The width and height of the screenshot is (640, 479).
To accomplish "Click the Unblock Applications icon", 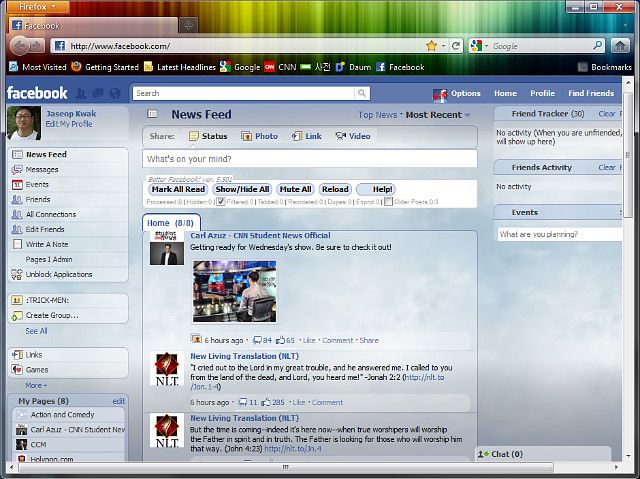I will coord(17,275).
